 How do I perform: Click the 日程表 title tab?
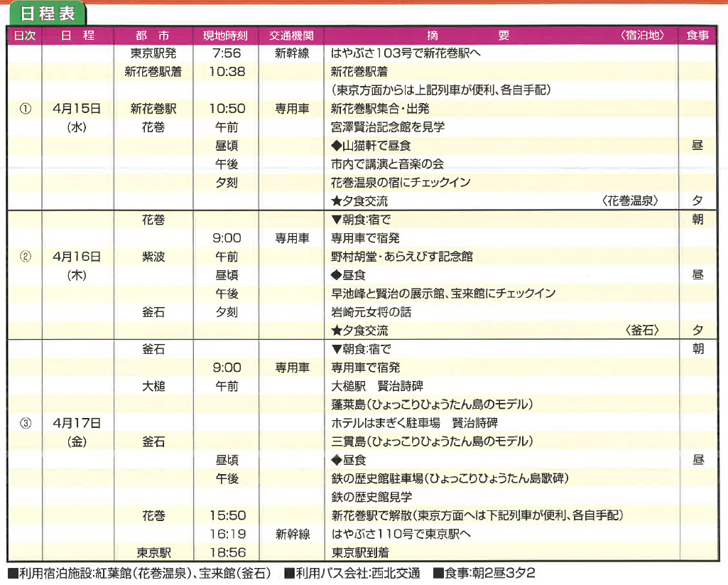[48, 14]
